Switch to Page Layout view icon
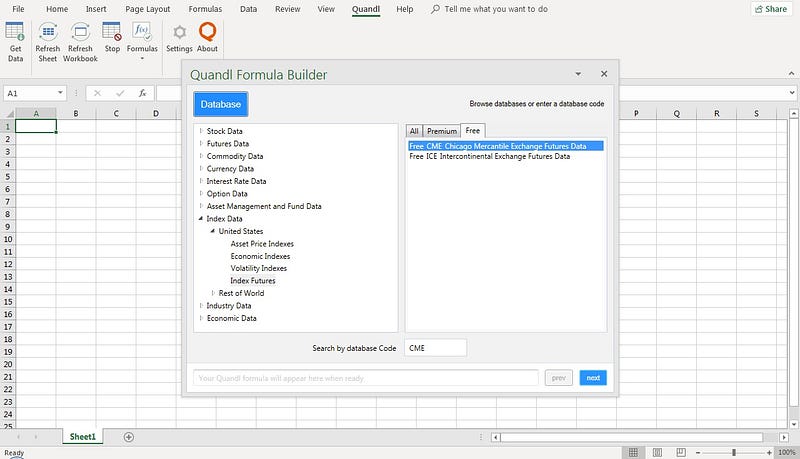 click(x=657, y=452)
